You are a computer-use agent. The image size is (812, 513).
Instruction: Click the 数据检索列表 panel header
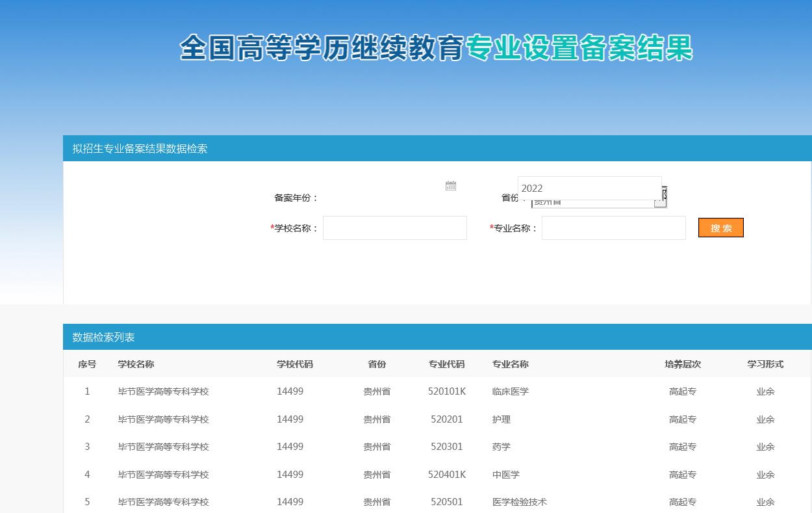(103, 337)
